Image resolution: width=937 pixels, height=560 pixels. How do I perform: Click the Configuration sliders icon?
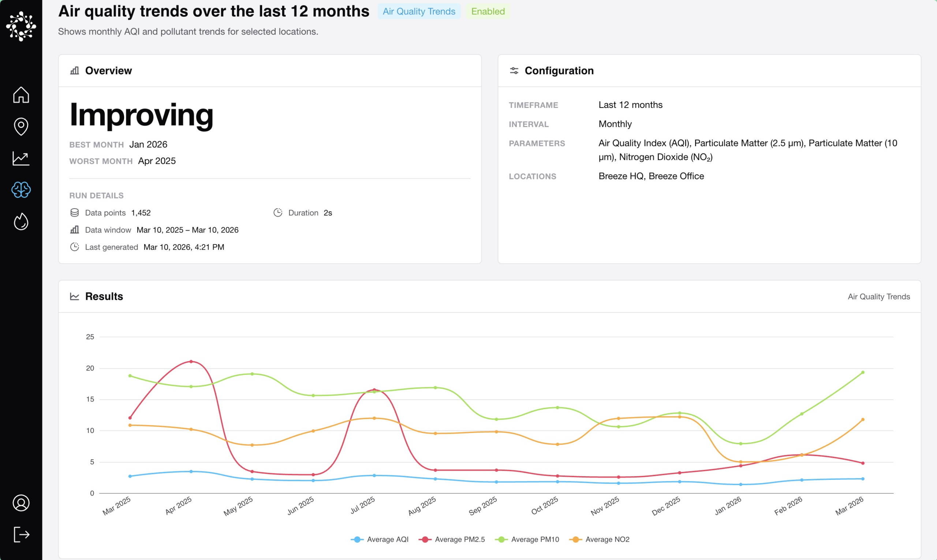tap(514, 71)
